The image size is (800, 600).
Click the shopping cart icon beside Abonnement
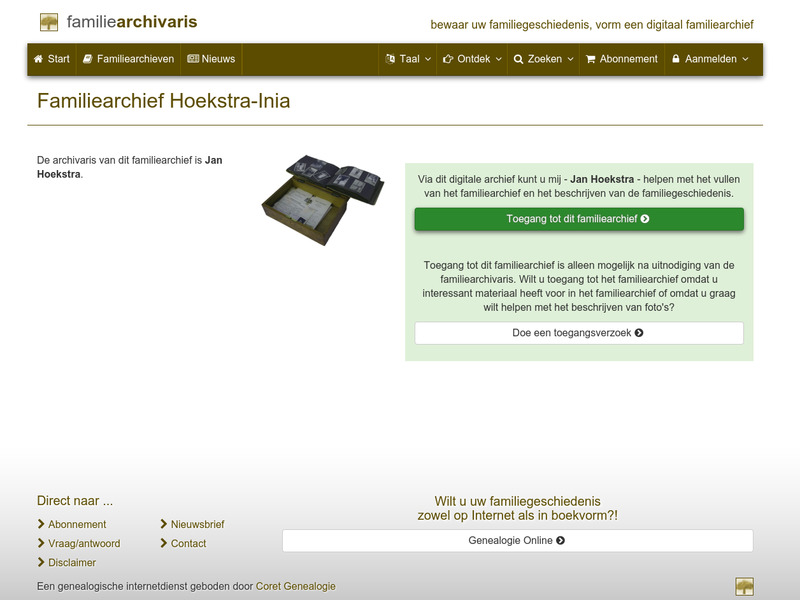pyautogui.click(x=591, y=59)
